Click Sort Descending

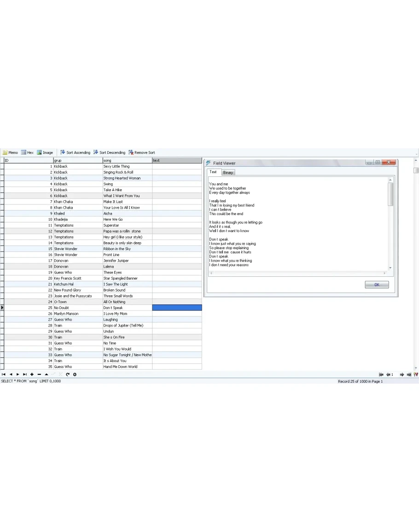coord(109,152)
